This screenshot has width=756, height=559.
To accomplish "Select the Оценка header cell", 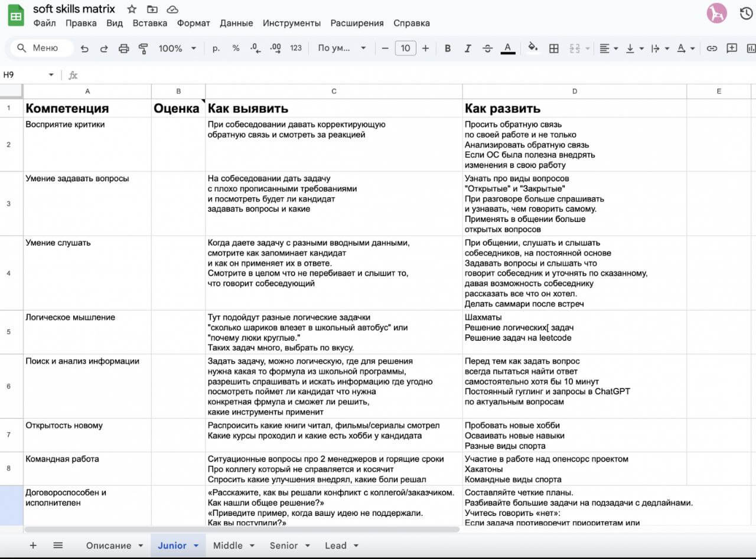I will click(178, 108).
